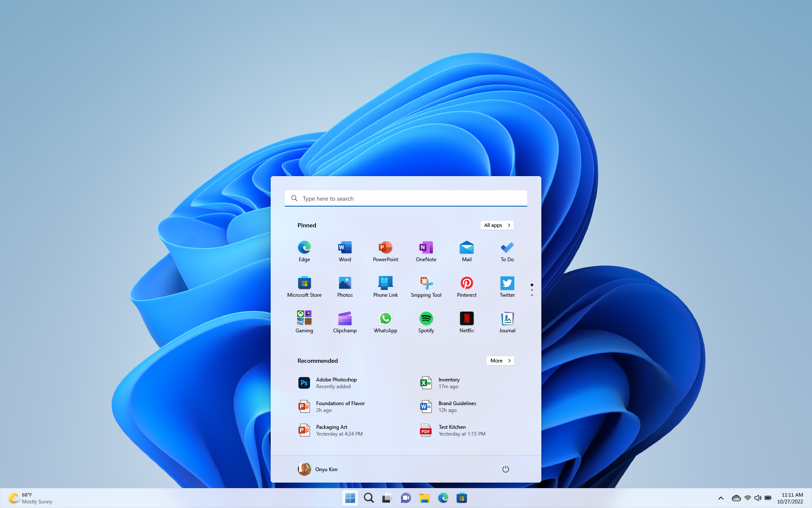The width and height of the screenshot is (812, 508).
Task: Open PowerPoint application
Action: point(385,251)
